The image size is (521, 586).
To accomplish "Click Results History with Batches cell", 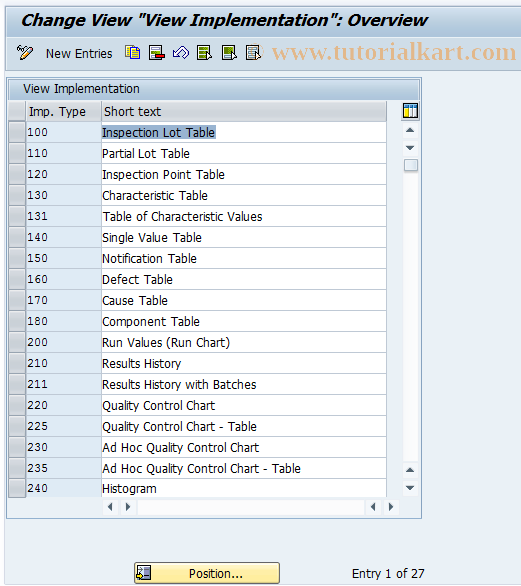I will 244,384.
